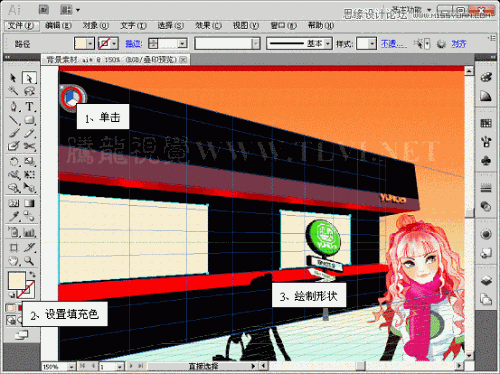Open graphic style 样式 dropdown

[372, 43]
